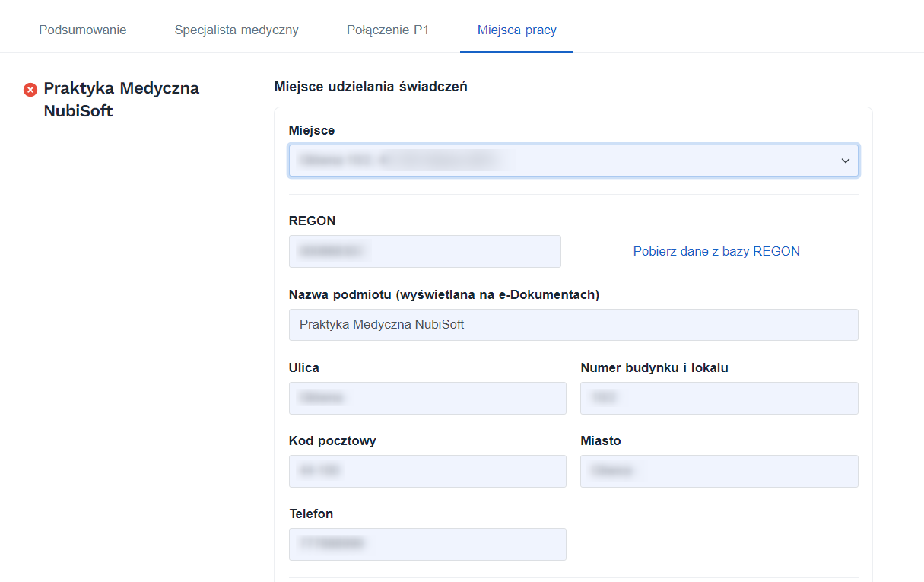Select the Nazwa podmiotu text field

point(573,325)
